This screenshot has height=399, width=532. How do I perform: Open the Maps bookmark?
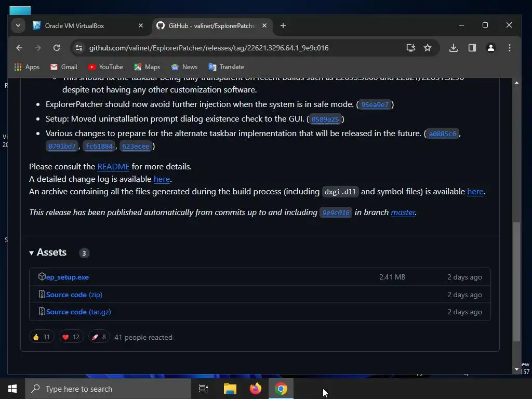(x=147, y=67)
